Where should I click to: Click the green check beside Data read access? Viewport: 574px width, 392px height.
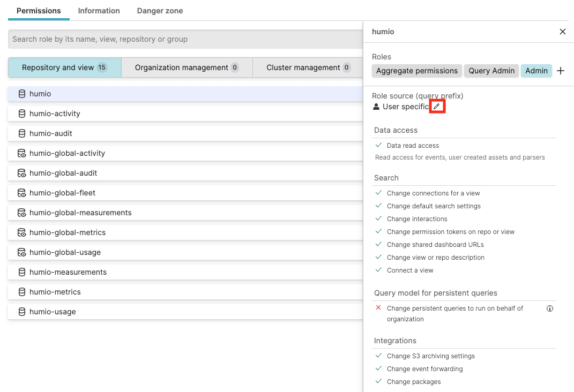pyautogui.click(x=378, y=145)
